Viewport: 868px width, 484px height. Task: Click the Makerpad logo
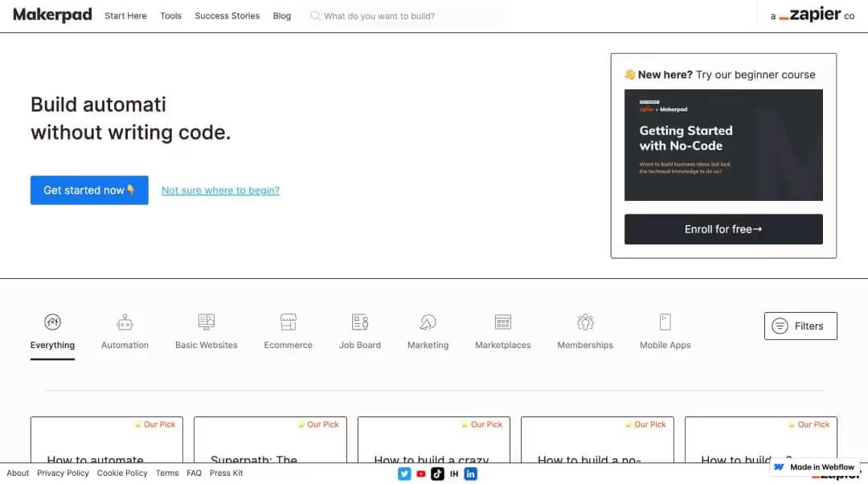pyautogui.click(x=52, y=15)
